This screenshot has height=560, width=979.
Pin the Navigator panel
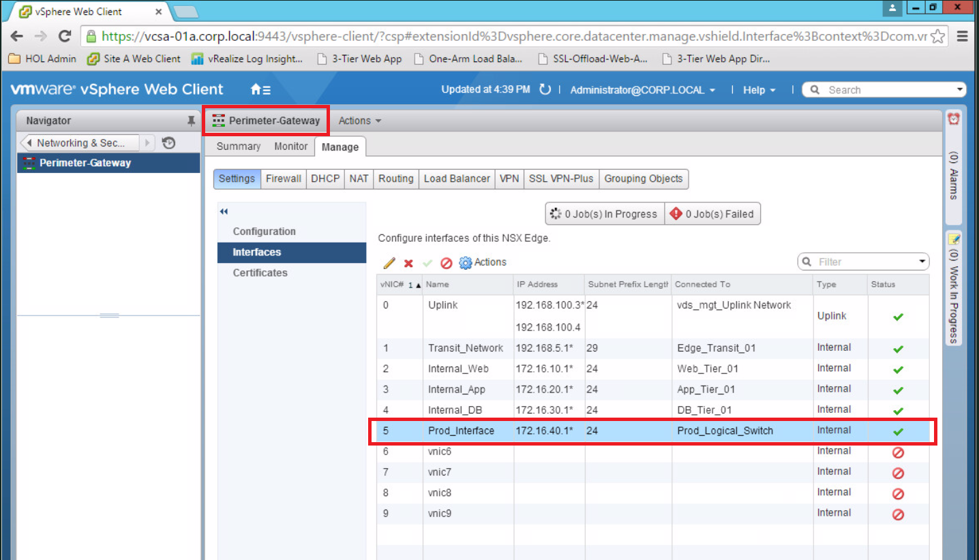(191, 121)
